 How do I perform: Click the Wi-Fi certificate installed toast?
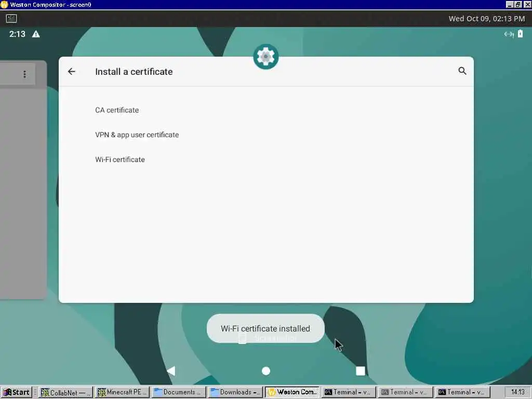tap(265, 328)
